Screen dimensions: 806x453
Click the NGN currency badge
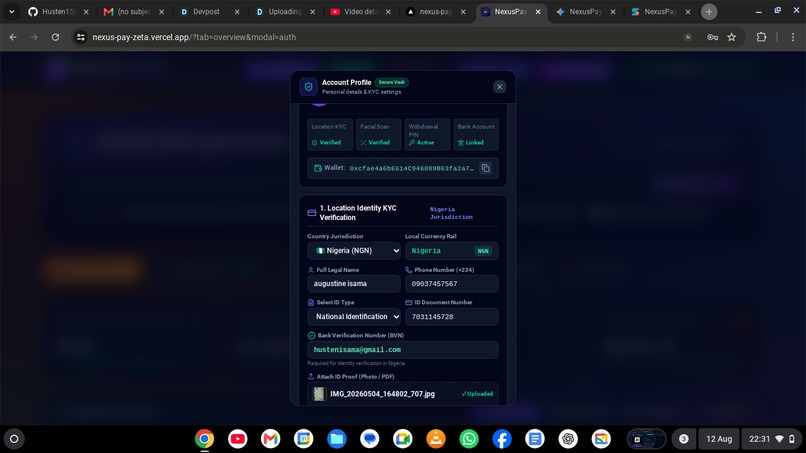pos(483,251)
